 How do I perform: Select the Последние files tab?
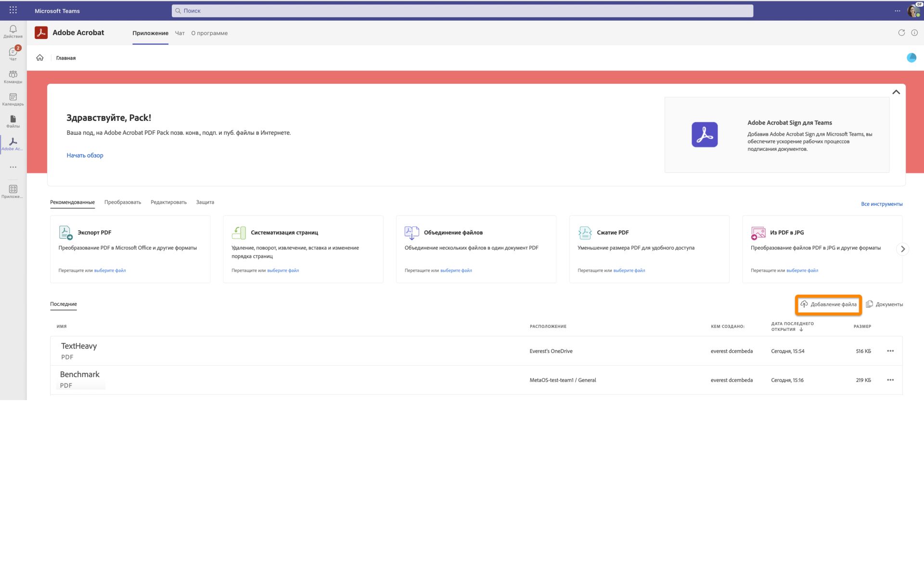point(64,304)
